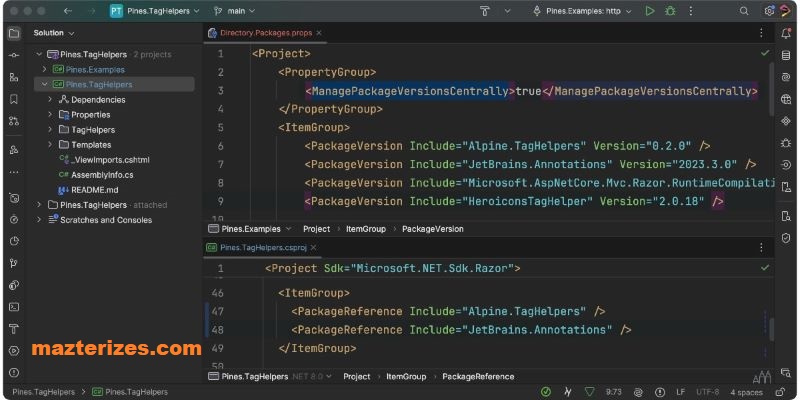Viewport: 800px width, 400px height.
Task: Open the Notifications bell icon
Action: pyautogui.click(x=786, y=34)
